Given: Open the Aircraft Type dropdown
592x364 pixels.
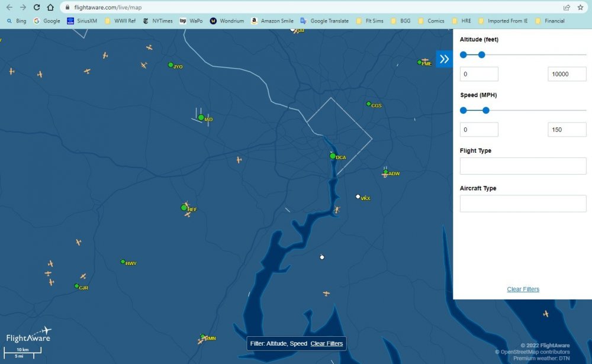Looking at the screenshot, I should 523,203.
